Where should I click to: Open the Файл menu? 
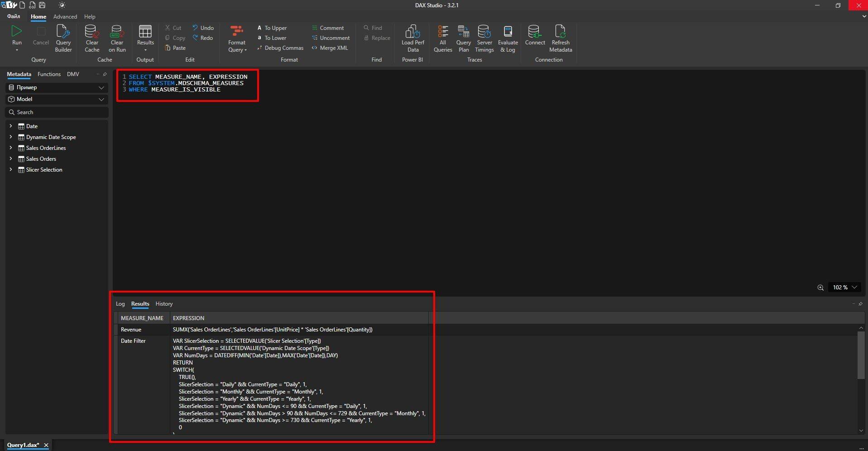click(x=14, y=17)
